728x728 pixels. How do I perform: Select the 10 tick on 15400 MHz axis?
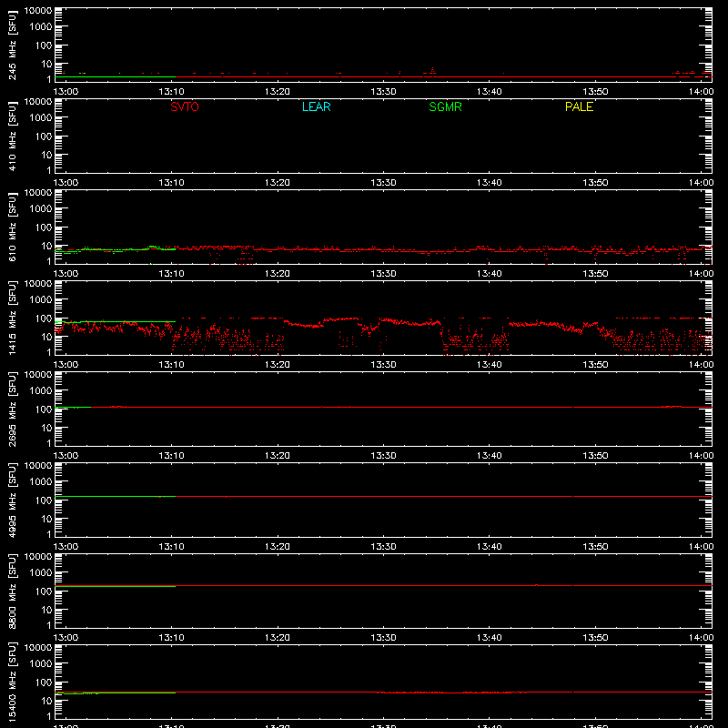[x=46, y=701]
